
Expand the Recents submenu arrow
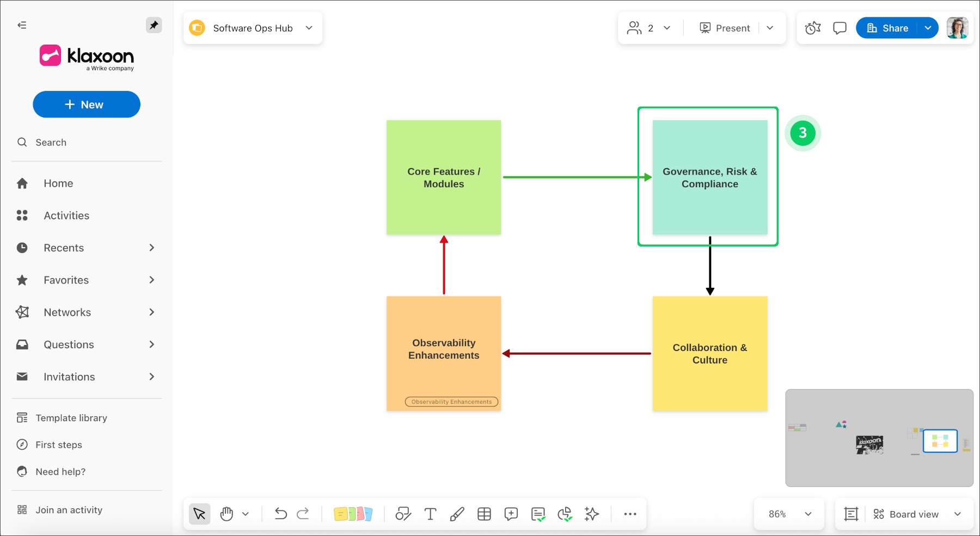coord(152,248)
